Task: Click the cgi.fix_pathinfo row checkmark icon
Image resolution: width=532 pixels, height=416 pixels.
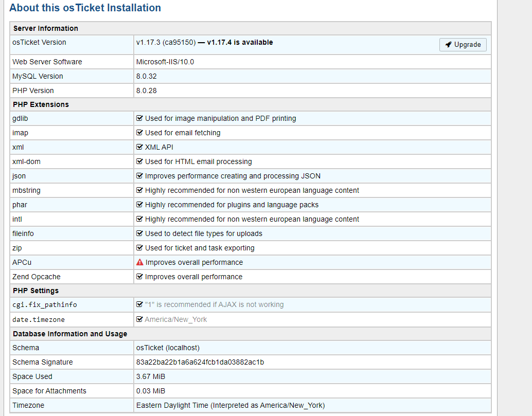Action: coord(139,304)
